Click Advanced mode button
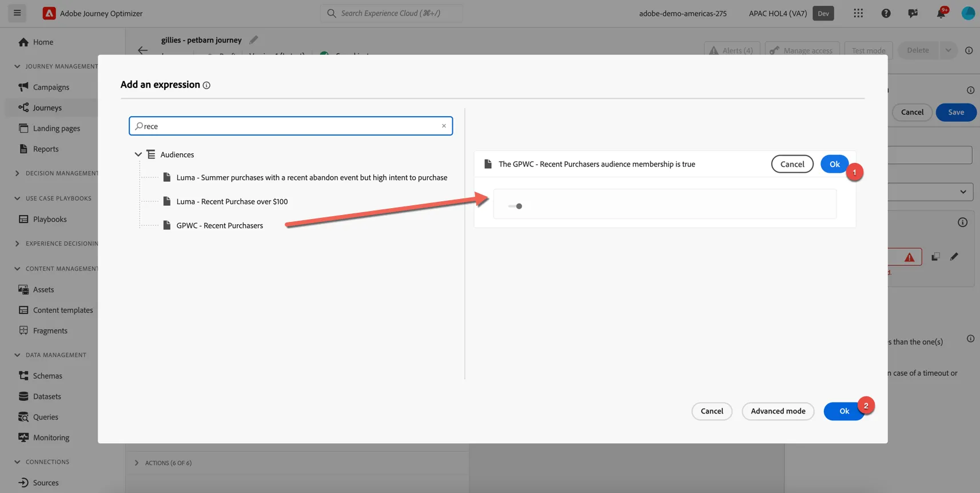980x493 pixels. pos(778,411)
